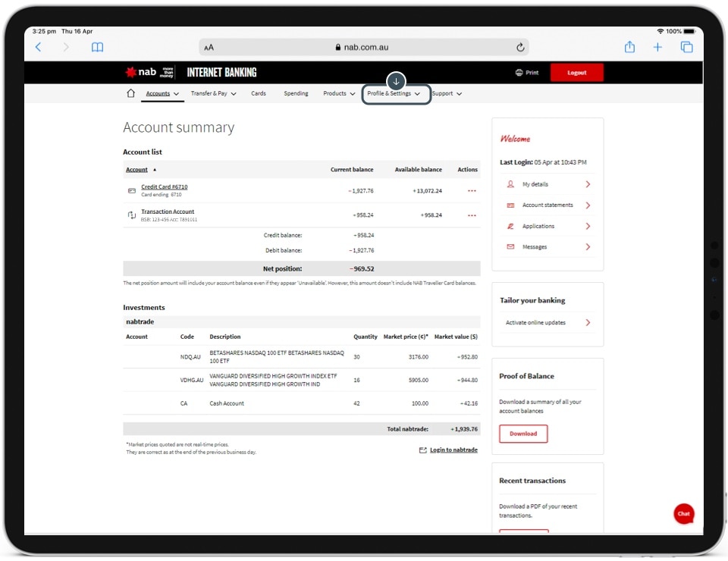Open Safari bookmarks book icon
Viewport: 728px width, 561px height.
97,47
